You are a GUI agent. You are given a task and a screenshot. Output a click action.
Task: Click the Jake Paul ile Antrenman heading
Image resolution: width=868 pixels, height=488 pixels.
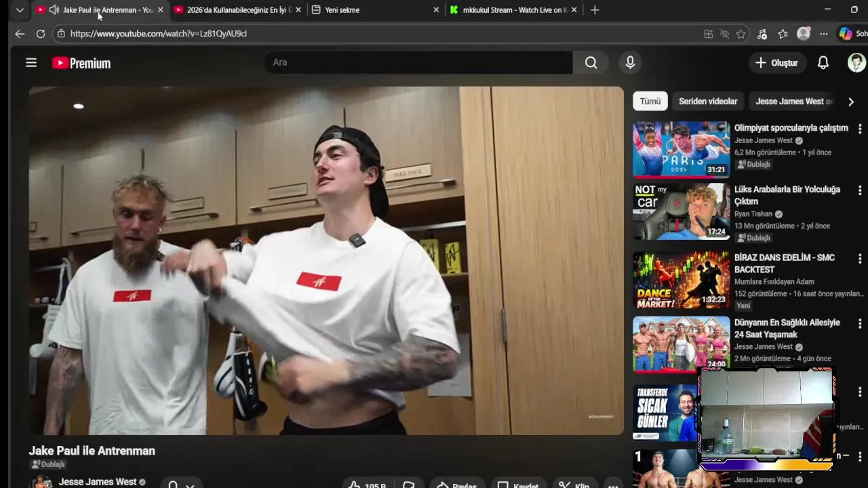pos(92,451)
